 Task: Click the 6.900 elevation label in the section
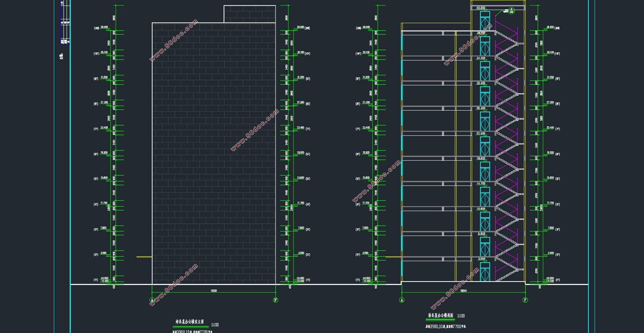(481, 234)
